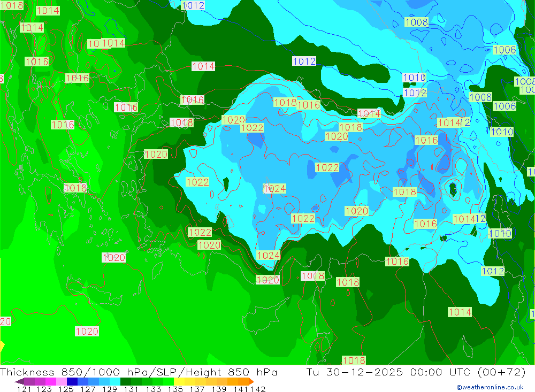Click the bright yellow legend swatch after lime
This screenshot has height=392, width=535.
point(179,381)
